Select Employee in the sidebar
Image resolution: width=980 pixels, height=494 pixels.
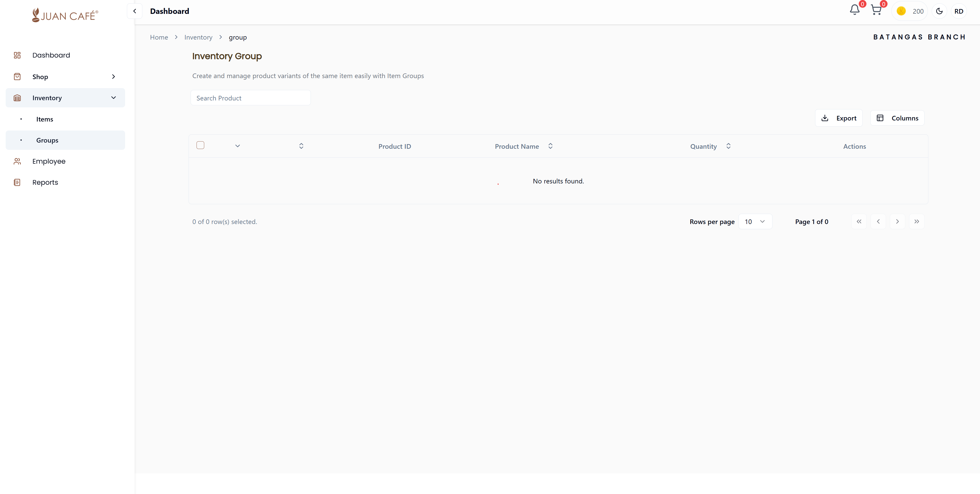tap(49, 161)
